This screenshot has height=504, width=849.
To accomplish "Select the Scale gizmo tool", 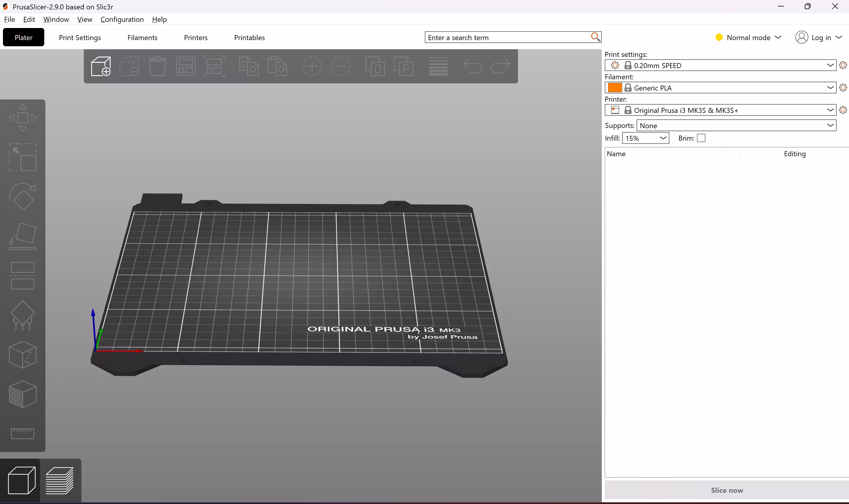I will point(22,157).
